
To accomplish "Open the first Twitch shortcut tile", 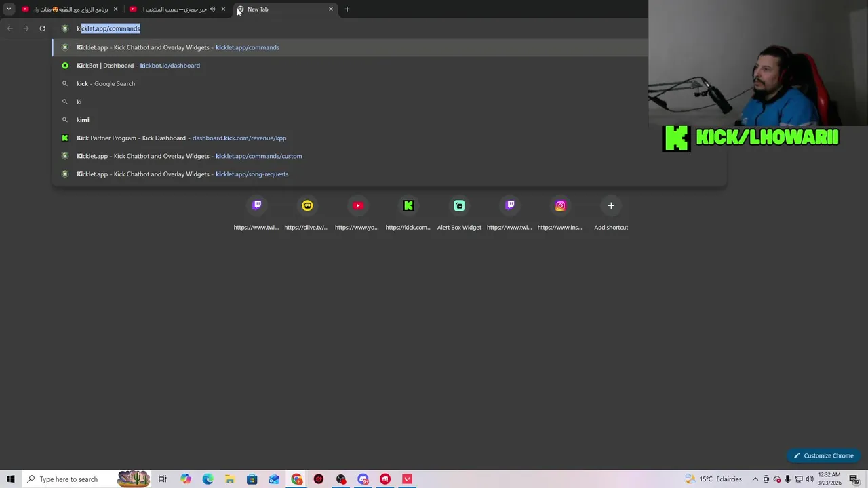I will tap(256, 213).
